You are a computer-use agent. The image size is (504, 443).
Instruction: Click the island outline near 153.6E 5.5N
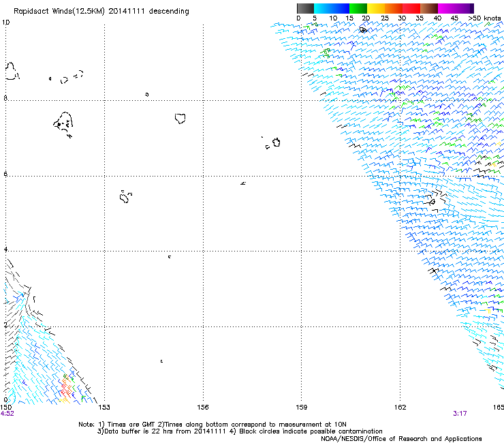coord(125,196)
